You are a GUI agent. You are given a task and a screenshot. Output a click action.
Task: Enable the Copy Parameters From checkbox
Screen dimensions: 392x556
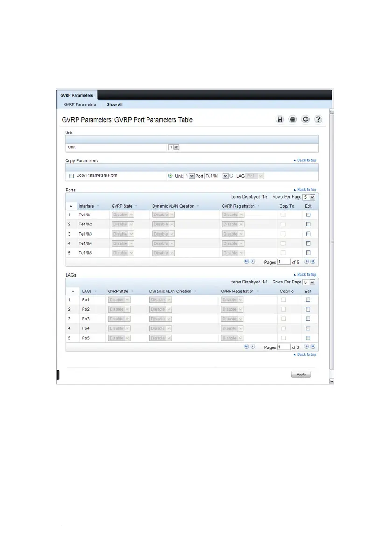tap(71, 176)
